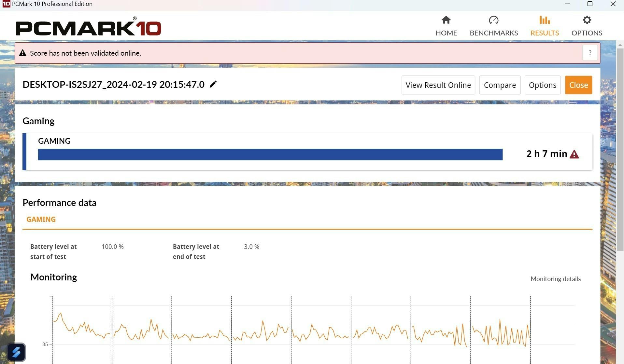Click the question mark help button

point(590,53)
